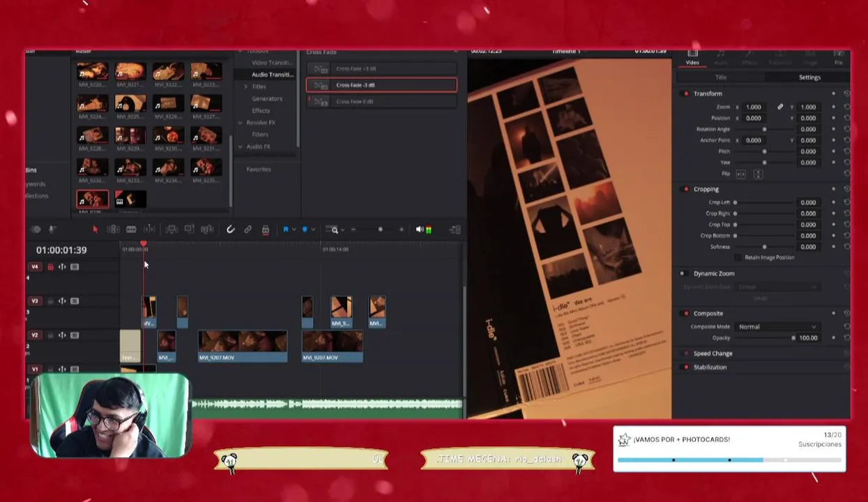Expand the Stabilization section
This screenshot has width=868, height=502.
710,367
